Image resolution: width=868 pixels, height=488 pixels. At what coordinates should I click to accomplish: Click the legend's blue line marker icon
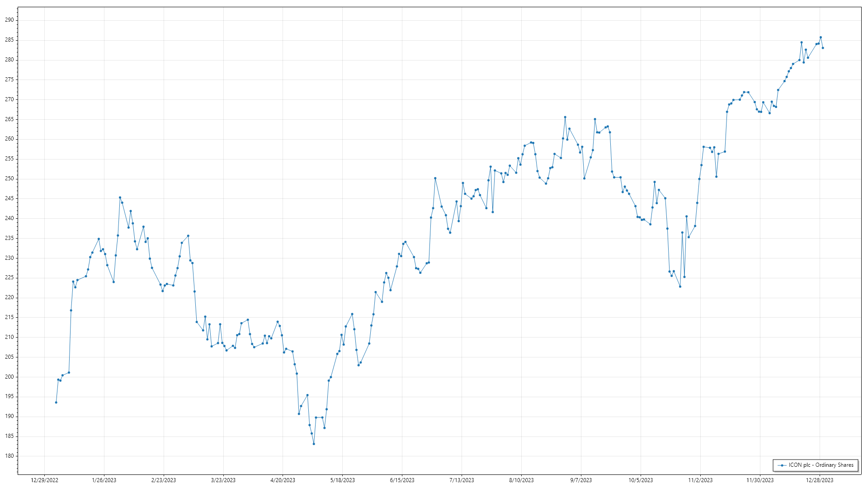[x=782, y=465]
